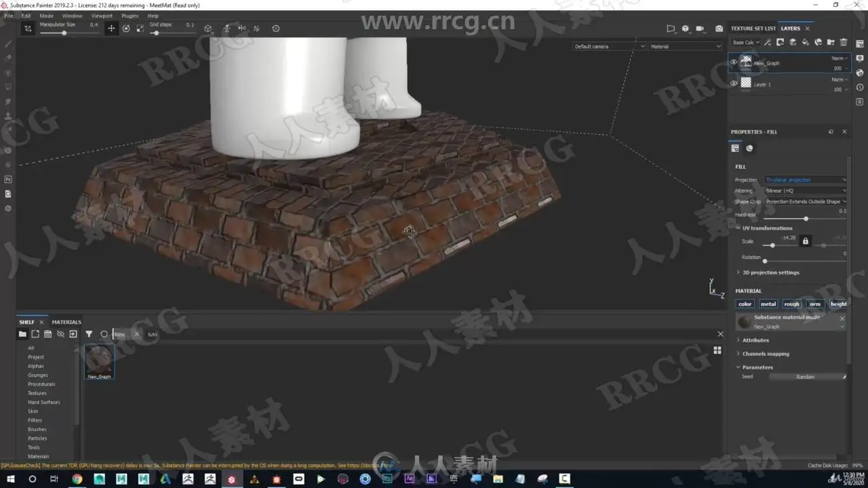Click the add effect wand icon in Layers
Image resolution: width=868 pixels, height=488 pixels.
tap(767, 42)
